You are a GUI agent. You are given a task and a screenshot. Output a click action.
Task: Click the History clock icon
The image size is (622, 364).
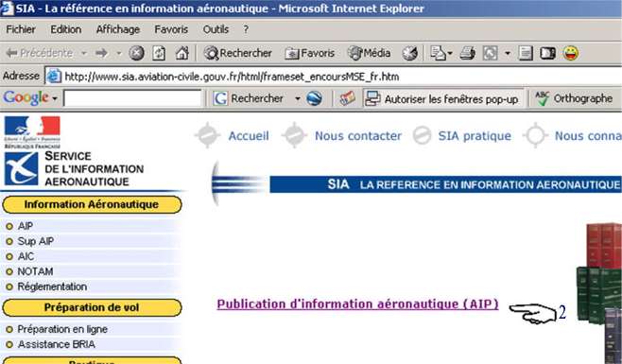click(x=409, y=53)
